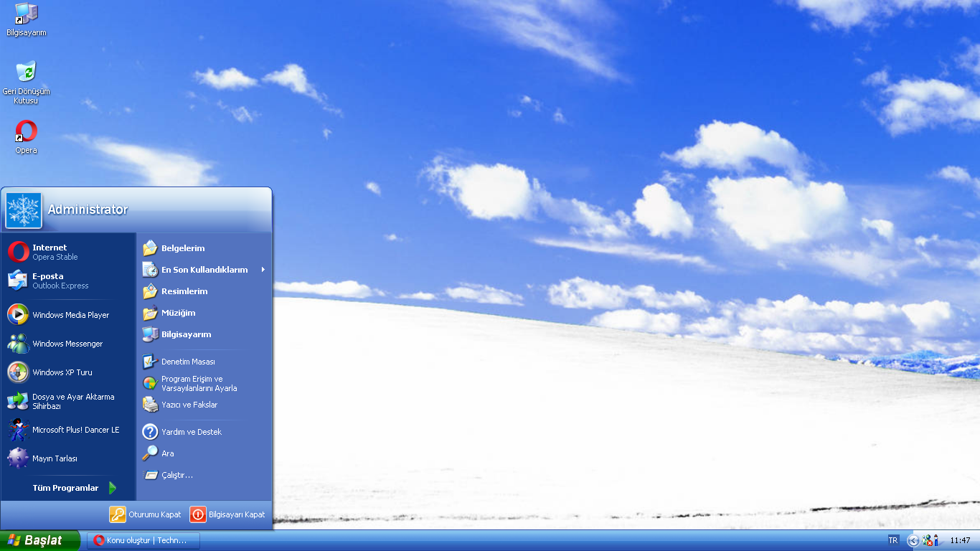
Task: Open Yazıcı ve Fakslar
Action: coord(204,405)
